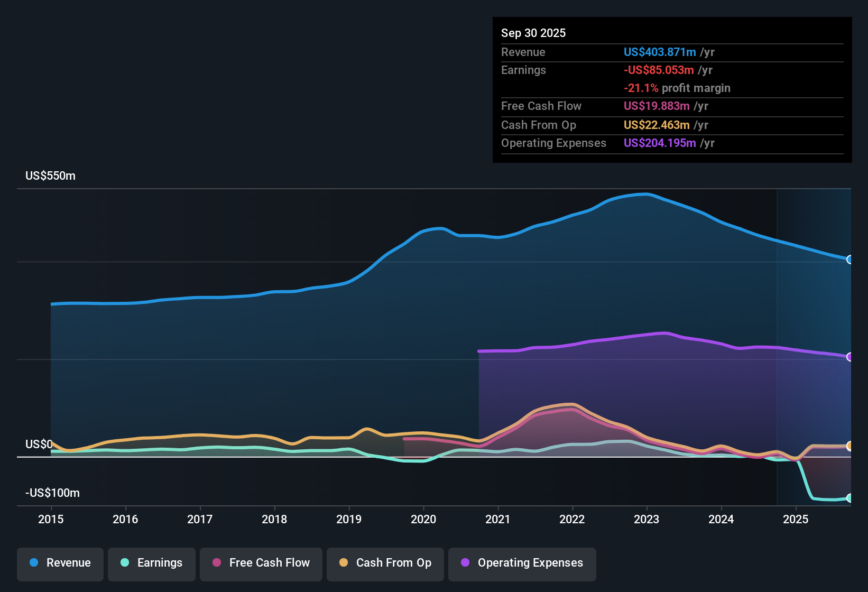Click the purple Operating Expenses legend dot
The height and width of the screenshot is (592, 868).
[x=464, y=563]
